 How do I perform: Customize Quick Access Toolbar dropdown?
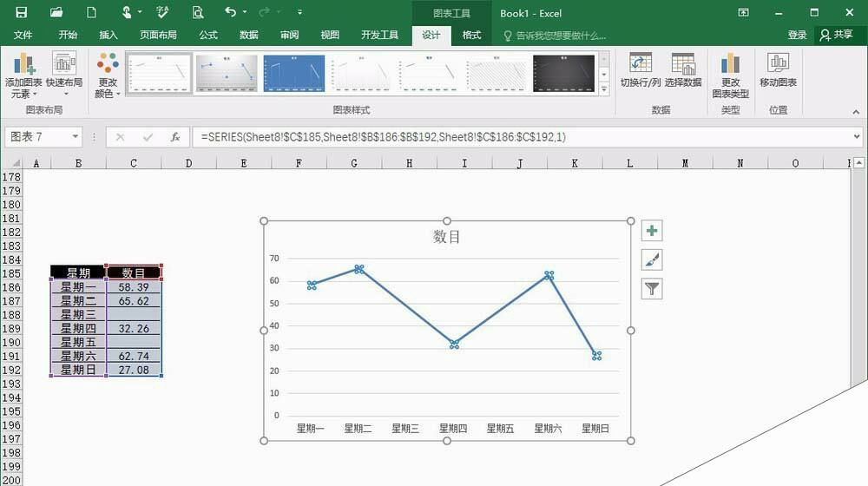[299, 11]
